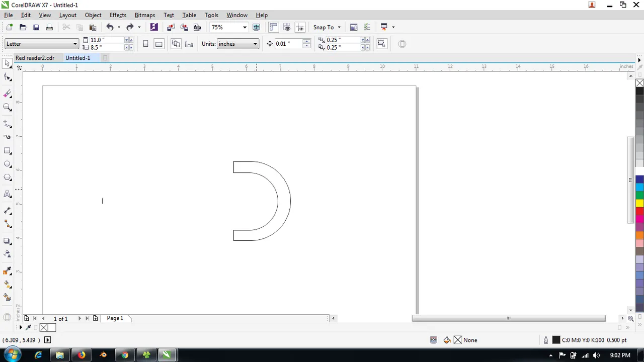Click the horizontal scrollbar thumb
Viewport: 644px width, 362px height.
(x=509, y=318)
